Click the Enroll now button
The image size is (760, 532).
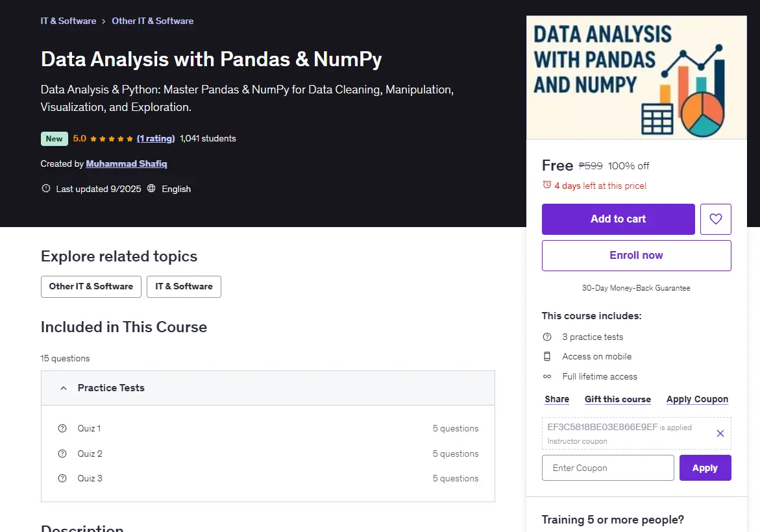coord(636,256)
